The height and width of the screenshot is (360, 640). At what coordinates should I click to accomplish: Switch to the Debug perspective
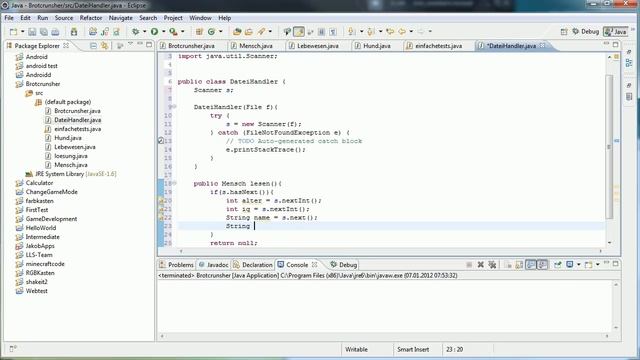click(x=585, y=31)
